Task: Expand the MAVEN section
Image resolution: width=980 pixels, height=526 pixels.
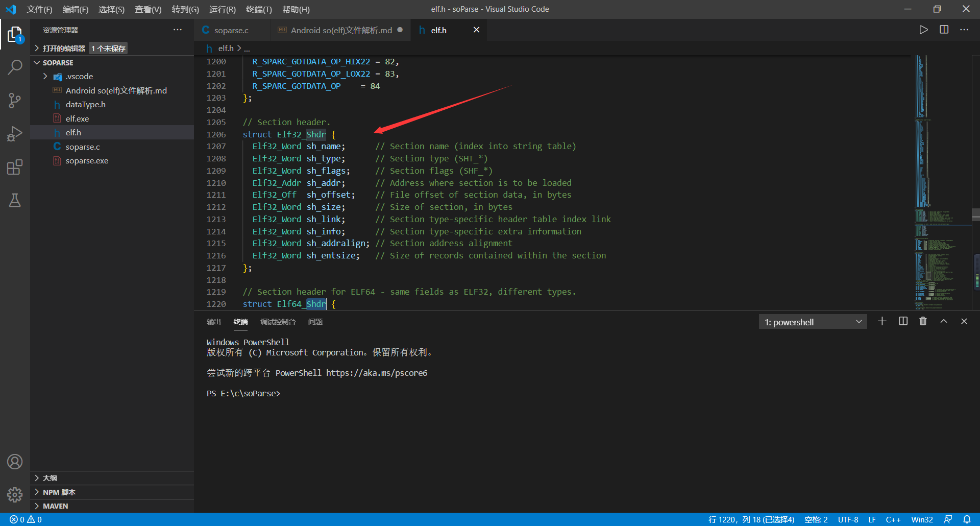Action: tap(112, 506)
